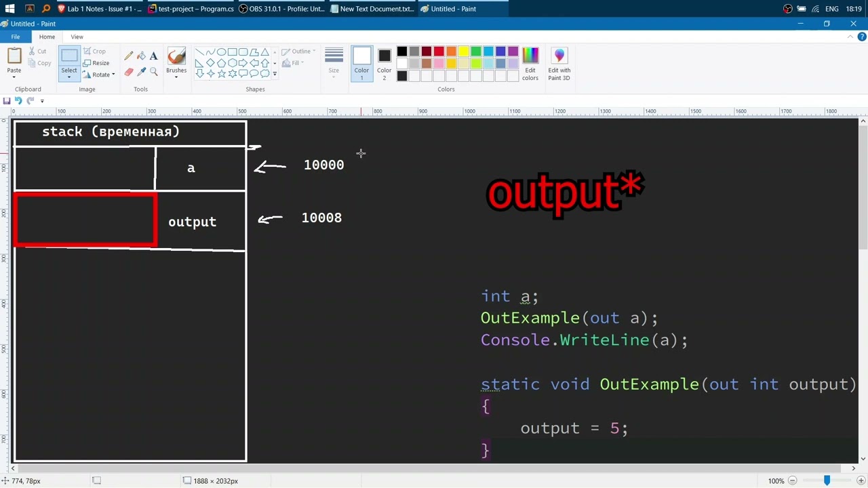Pick the yellow color swatch
Image resolution: width=868 pixels, height=488 pixels.
click(464, 52)
